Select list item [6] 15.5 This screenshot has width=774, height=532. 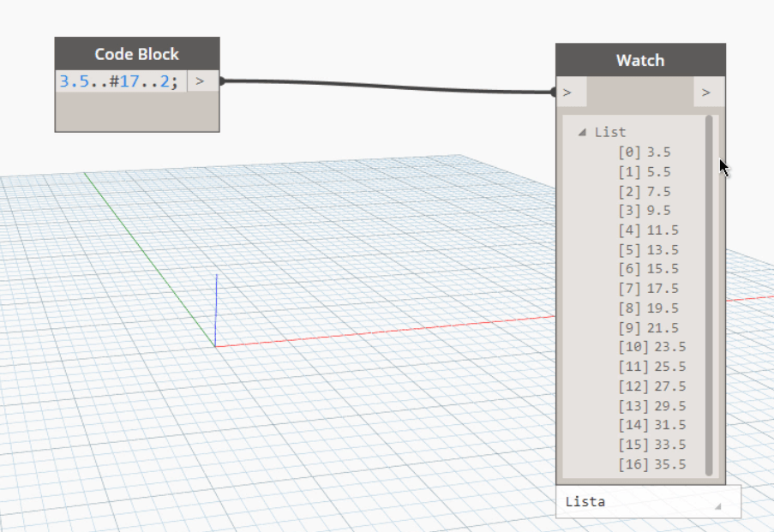point(649,269)
